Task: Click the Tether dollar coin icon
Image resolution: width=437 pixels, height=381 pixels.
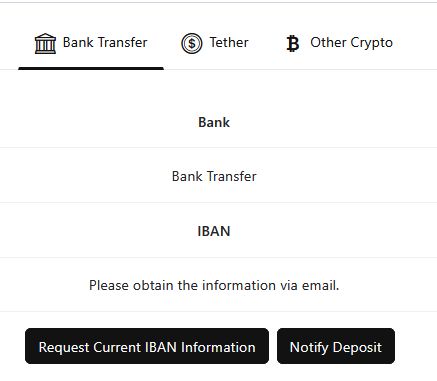Action: [192, 43]
